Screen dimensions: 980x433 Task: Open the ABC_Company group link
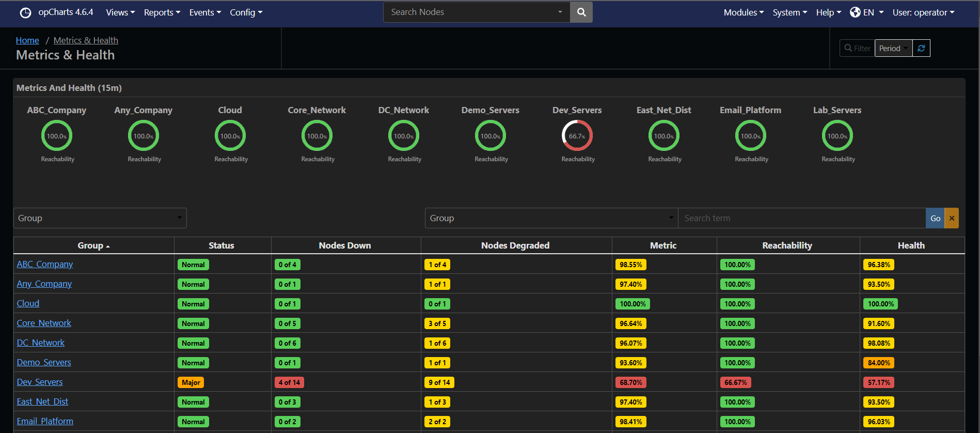tap(45, 264)
